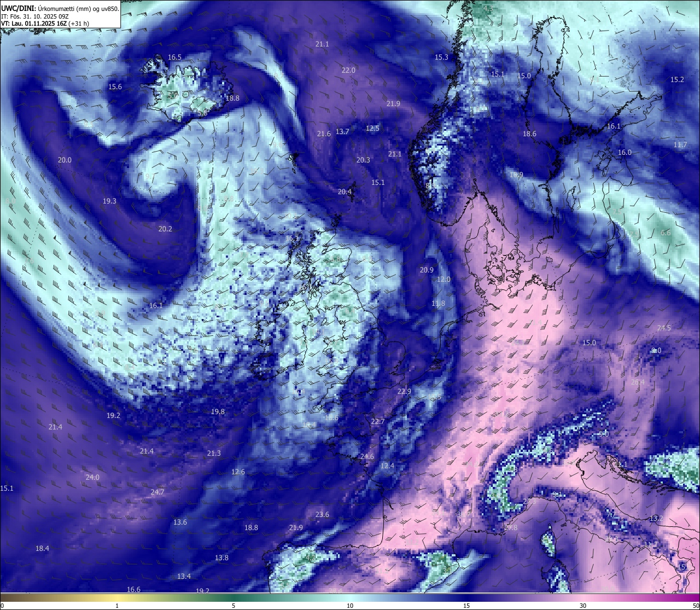Click the 50 tick label on the color scale
Image resolution: width=700 pixels, height=610 pixels.
pyautogui.click(x=695, y=606)
